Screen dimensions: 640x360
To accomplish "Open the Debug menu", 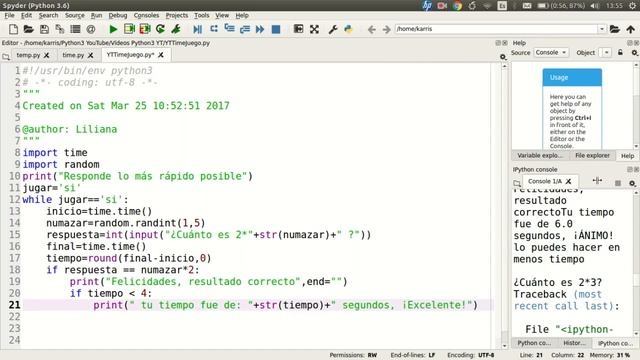I will [x=118, y=15].
